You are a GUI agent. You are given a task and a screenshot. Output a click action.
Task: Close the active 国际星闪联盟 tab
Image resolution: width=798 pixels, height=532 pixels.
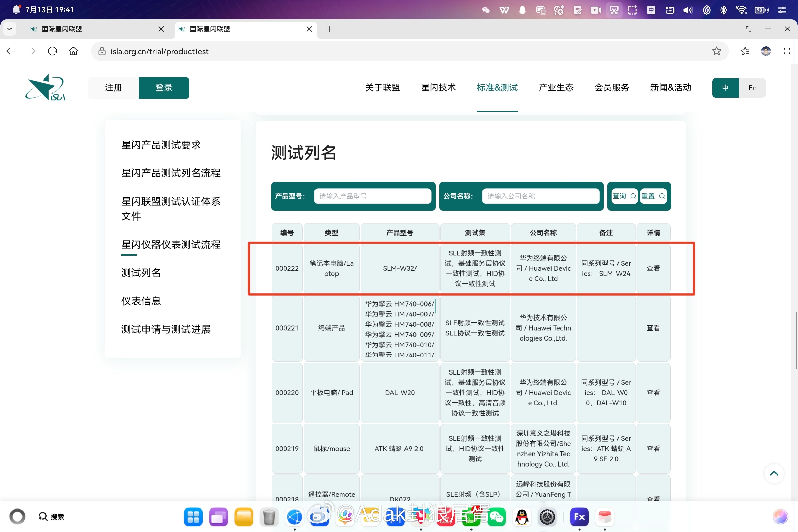pos(309,29)
